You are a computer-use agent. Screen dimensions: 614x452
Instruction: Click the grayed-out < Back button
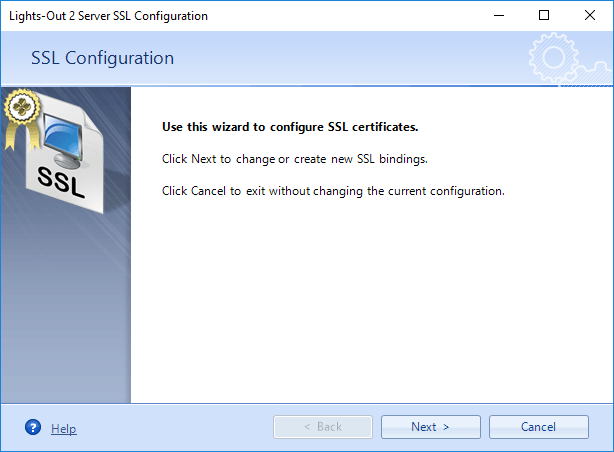(x=323, y=427)
